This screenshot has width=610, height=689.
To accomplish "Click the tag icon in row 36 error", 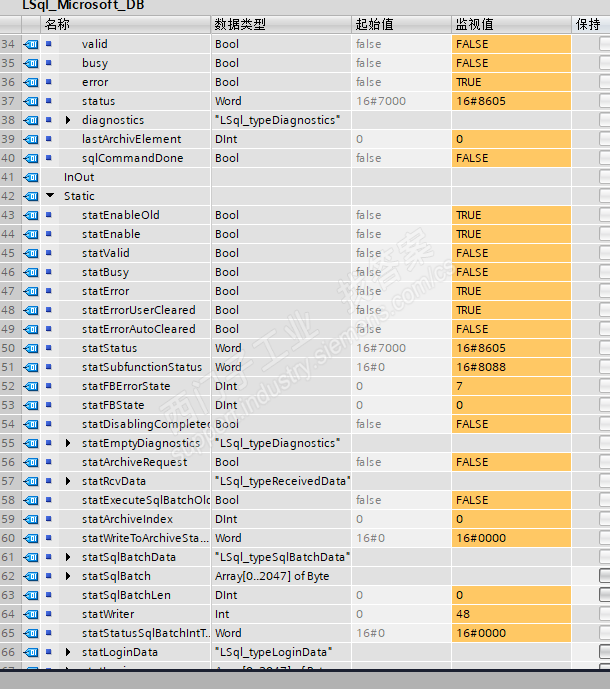I will pos(31,82).
